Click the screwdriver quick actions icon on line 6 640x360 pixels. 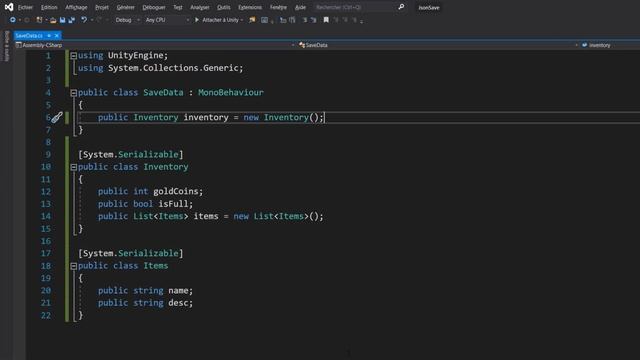[57, 118]
